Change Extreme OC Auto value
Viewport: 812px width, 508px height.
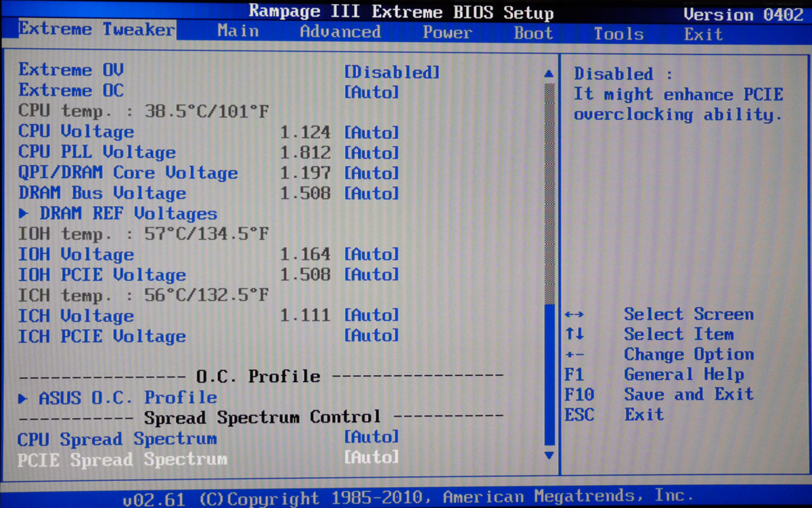pyautogui.click(x=371, y=92)
